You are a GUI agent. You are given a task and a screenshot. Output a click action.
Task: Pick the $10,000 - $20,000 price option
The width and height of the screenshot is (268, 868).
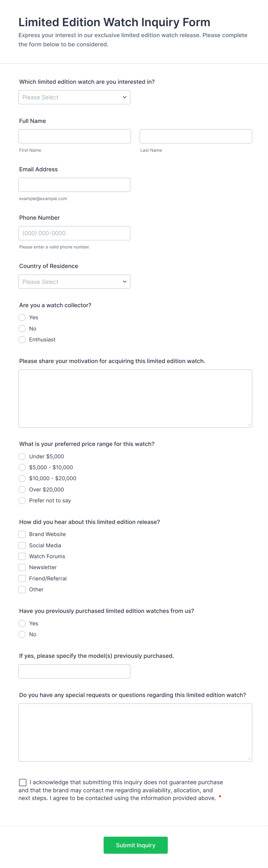click(22, 478)
